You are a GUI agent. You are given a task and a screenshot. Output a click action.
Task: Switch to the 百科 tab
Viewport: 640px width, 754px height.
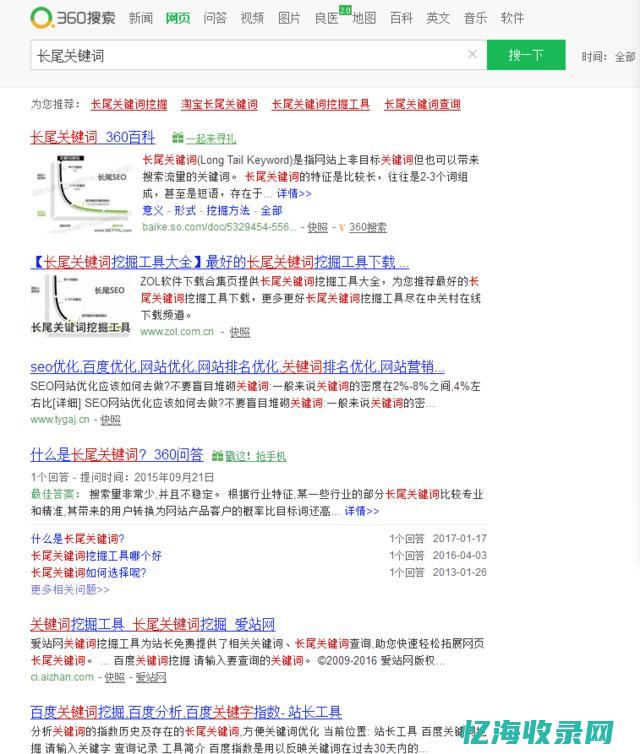pyautogui.click(x=401, y=18)
